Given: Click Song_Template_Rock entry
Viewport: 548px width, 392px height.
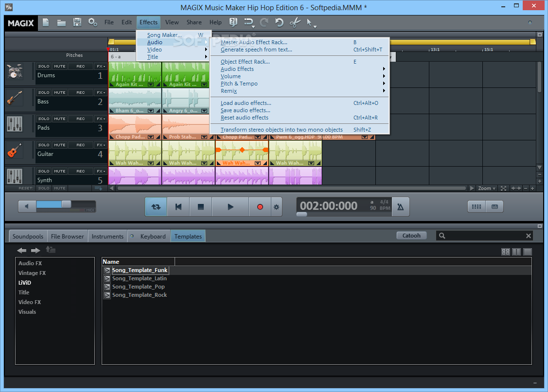Looking at the screenshot, I should (140, 295).
